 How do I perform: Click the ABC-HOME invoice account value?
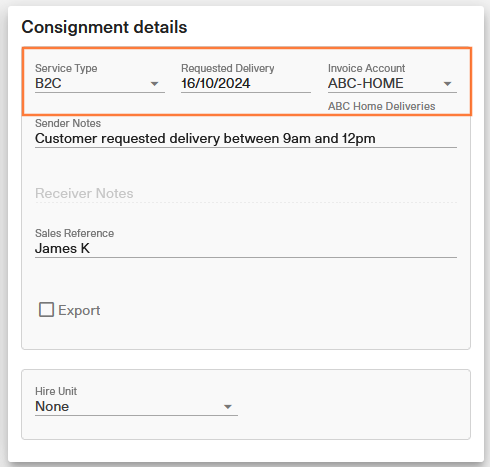[x=366, y=83]
